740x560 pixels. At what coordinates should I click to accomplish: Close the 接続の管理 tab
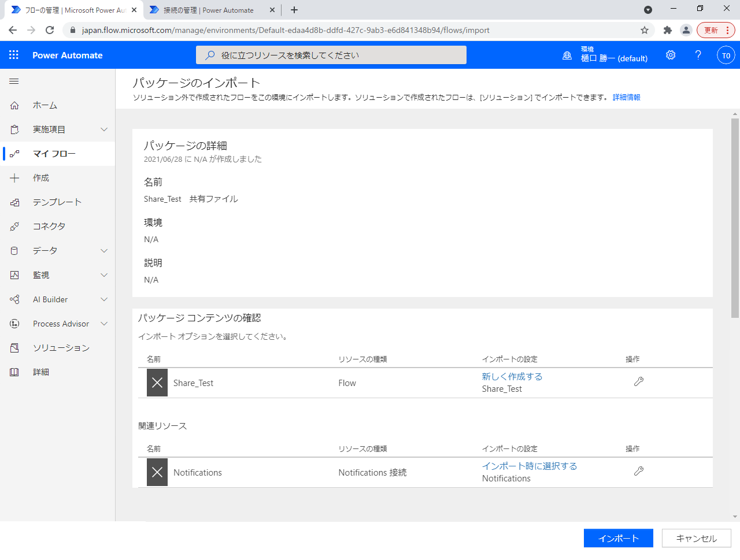click(272, 10)
